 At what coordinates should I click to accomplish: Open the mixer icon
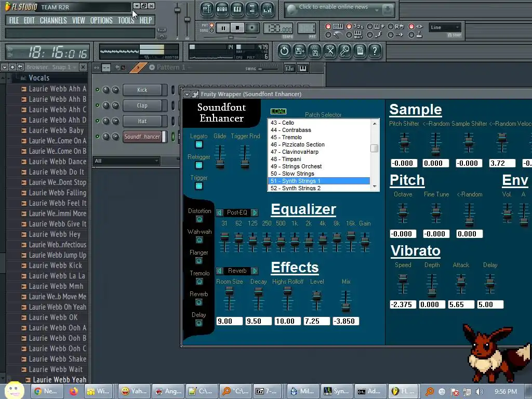pyautogui.click(x=268, y=9)
